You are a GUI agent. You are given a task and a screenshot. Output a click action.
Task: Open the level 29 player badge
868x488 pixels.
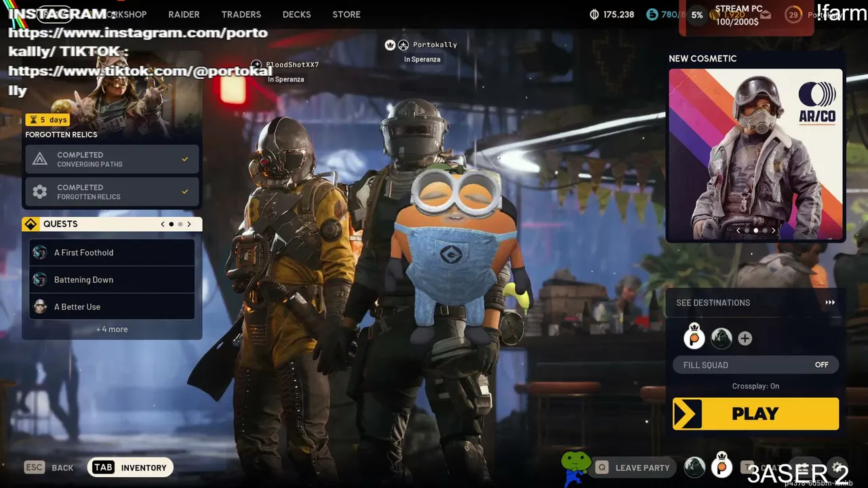pyautogui.click(x=793, y=15)
